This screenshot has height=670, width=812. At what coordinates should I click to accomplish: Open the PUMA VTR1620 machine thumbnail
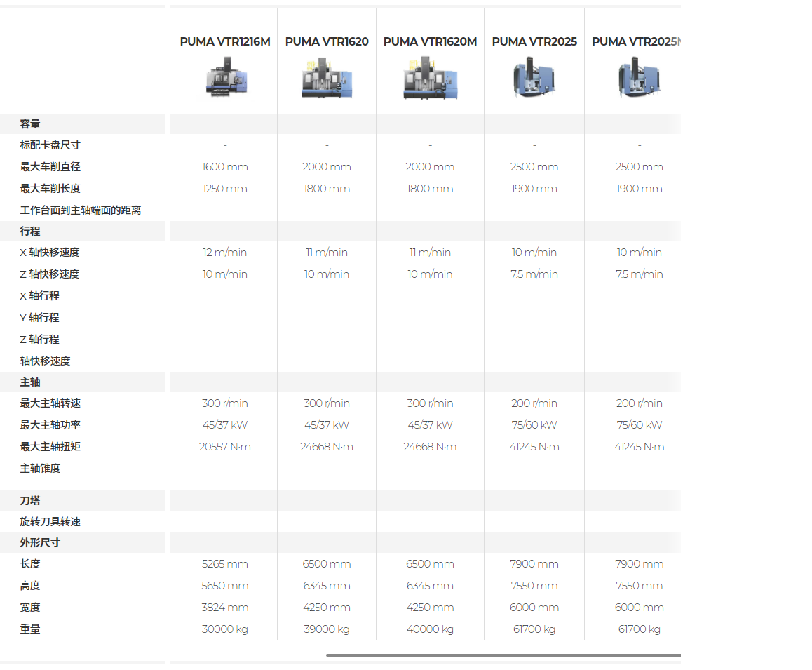(327, 78)
